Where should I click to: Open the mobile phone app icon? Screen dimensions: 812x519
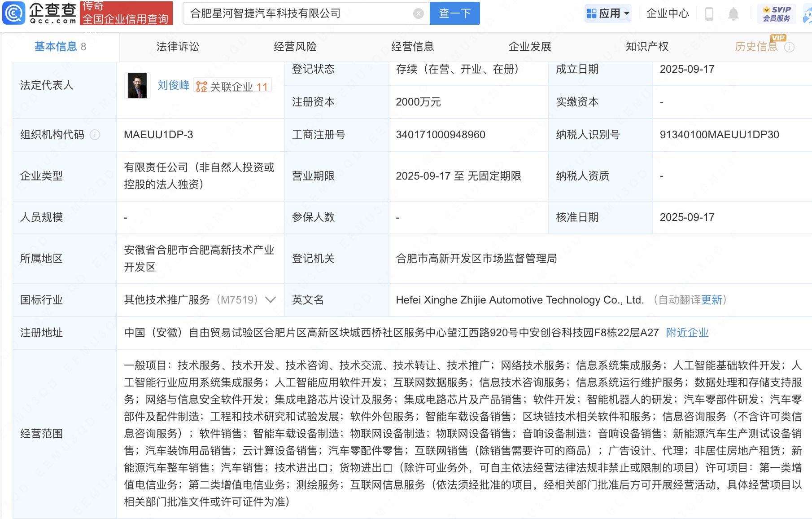(x=709, y=13)
